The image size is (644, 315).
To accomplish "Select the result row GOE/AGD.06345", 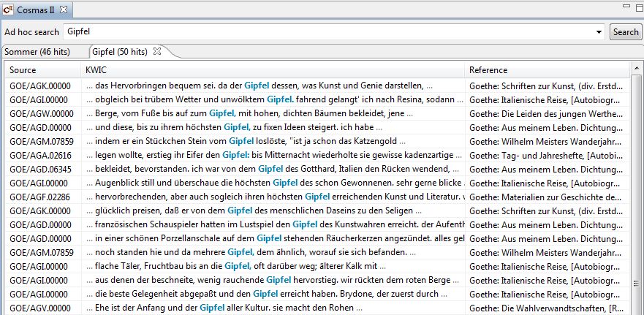I will [41, 170].
